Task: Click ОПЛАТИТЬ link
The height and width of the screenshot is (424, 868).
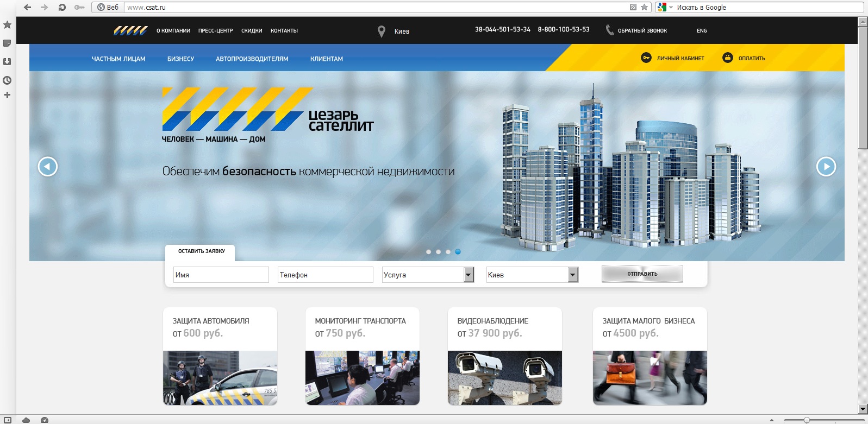Action: tap(752, 58)
